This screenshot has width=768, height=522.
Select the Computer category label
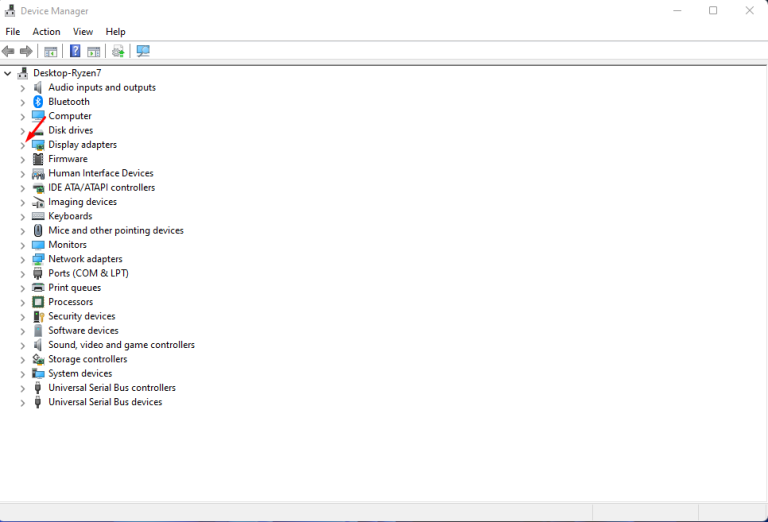tap(70, 116)
